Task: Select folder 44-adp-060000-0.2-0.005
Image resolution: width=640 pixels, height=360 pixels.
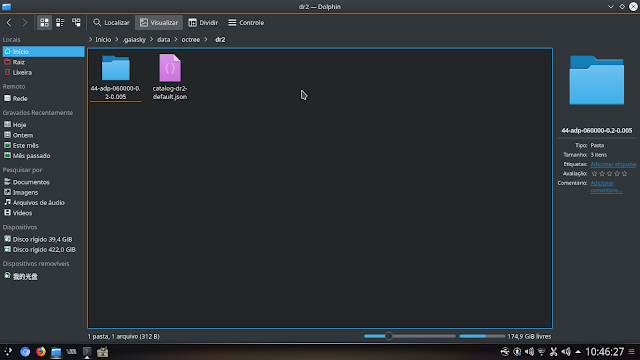Action: click(x=116, y=77)
